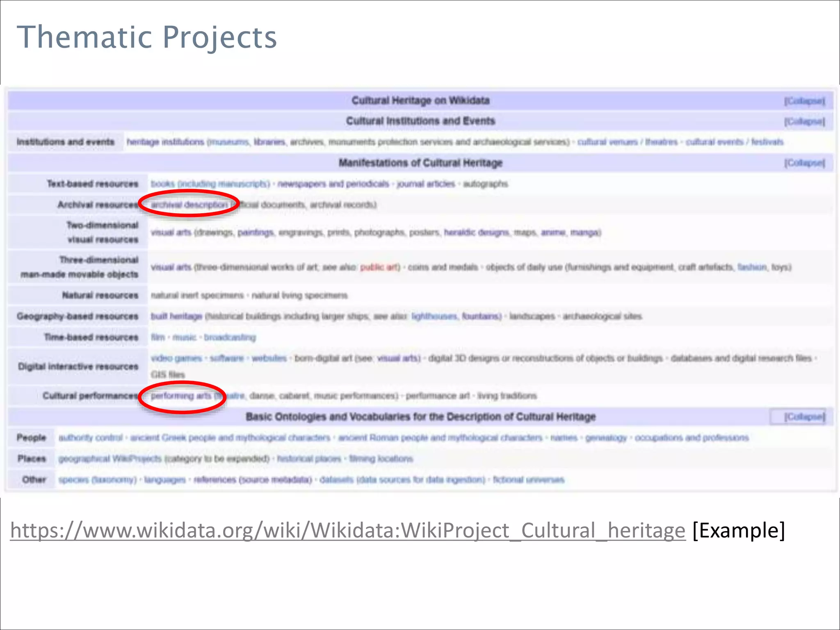Click the software link

[x=226, y=358]
